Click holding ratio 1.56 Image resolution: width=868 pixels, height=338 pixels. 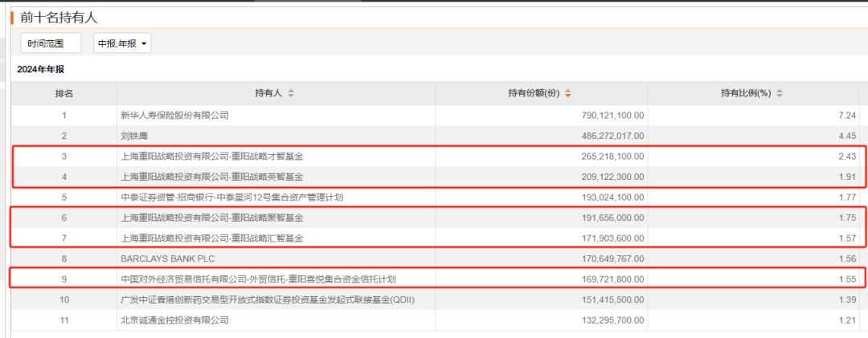pyautogui.click(x=849, y=259)
